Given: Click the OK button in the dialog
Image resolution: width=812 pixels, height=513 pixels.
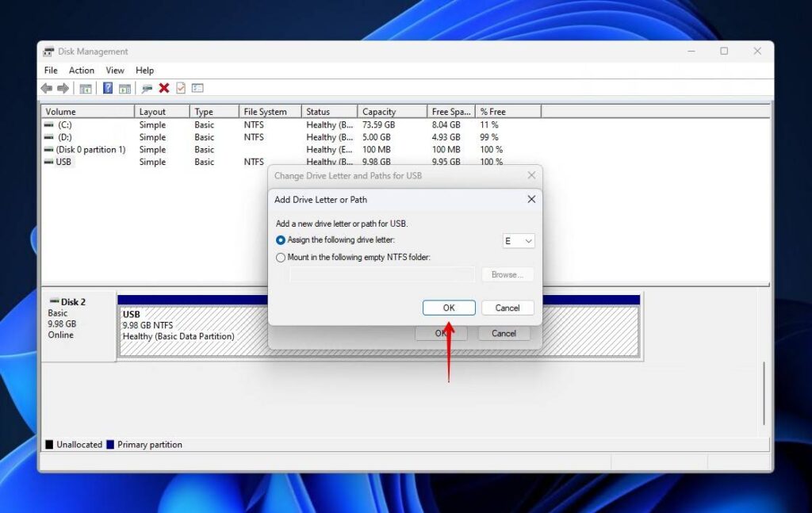Looking at the screenshot, I should pos(448,308).
